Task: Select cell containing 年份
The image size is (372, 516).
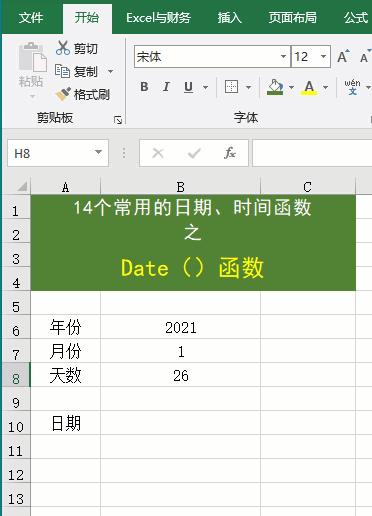Action: tap(65, 327)
